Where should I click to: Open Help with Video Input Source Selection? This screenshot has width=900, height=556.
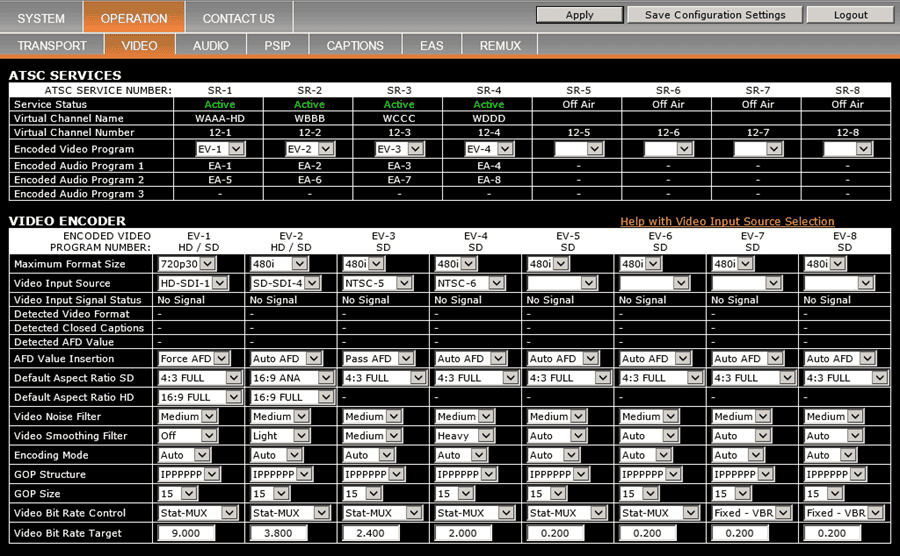727,221
